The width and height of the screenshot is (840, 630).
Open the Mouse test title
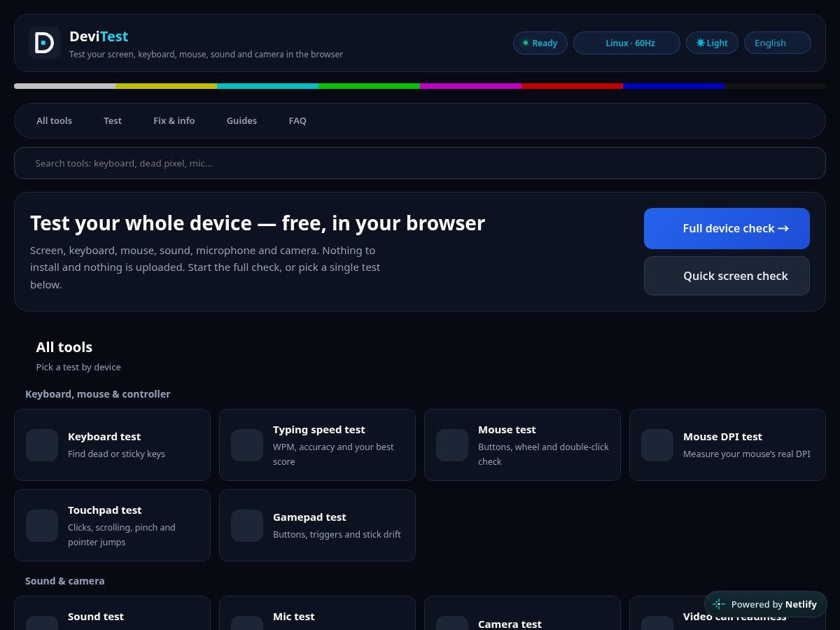507,430
